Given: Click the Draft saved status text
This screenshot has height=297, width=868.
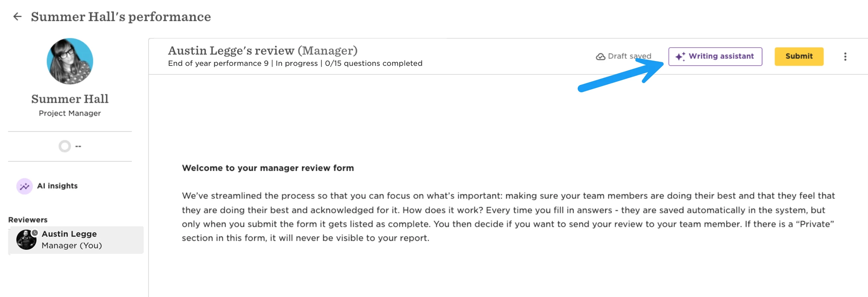Looking at the screenshot, I should coord(629,56).
